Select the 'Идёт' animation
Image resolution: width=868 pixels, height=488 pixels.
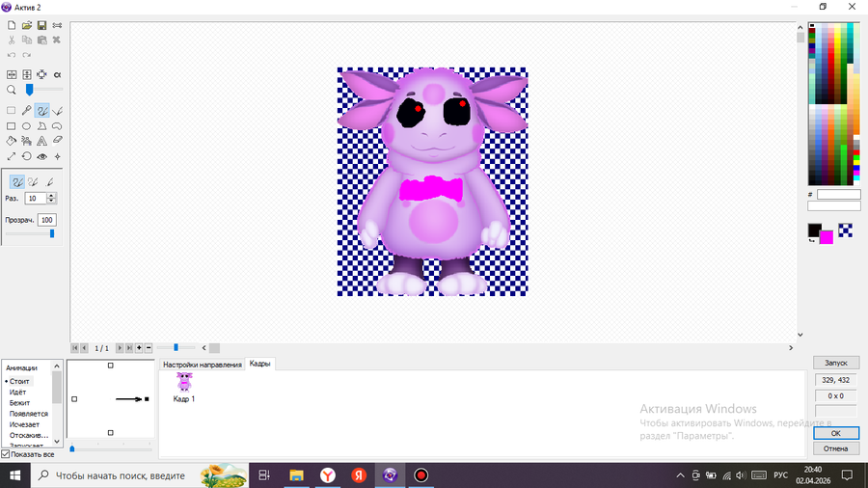point(17,393)
